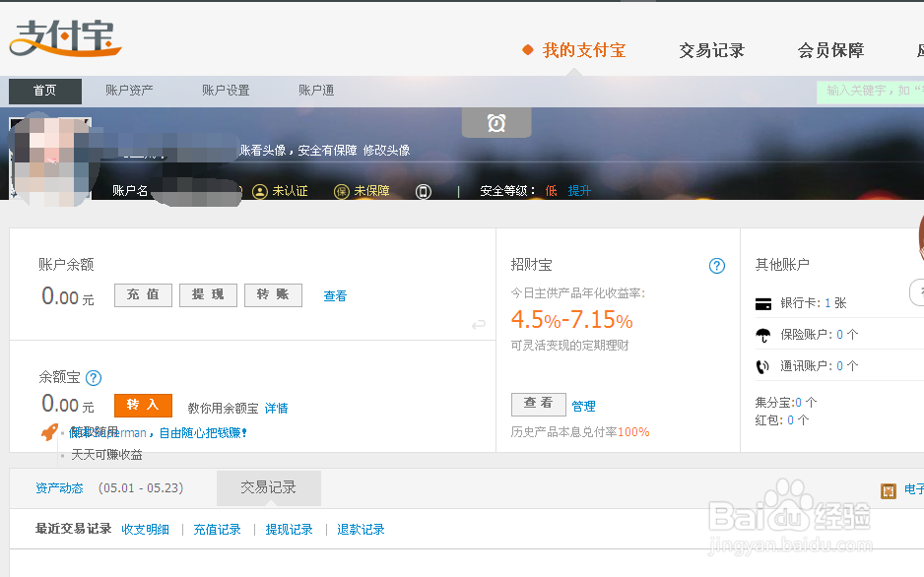Click 查看 link beside account balance
Screen dimensions: 924x577
(x=335, y=296)
